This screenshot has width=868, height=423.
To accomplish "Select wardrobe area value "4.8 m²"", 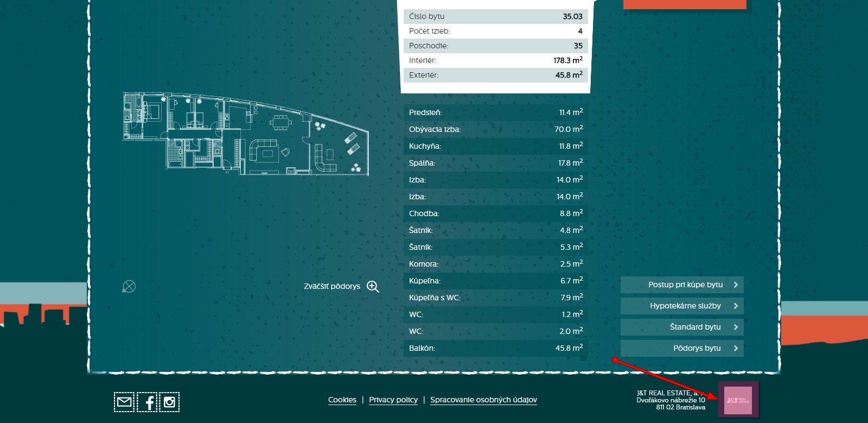I will (x=571, y=230).
